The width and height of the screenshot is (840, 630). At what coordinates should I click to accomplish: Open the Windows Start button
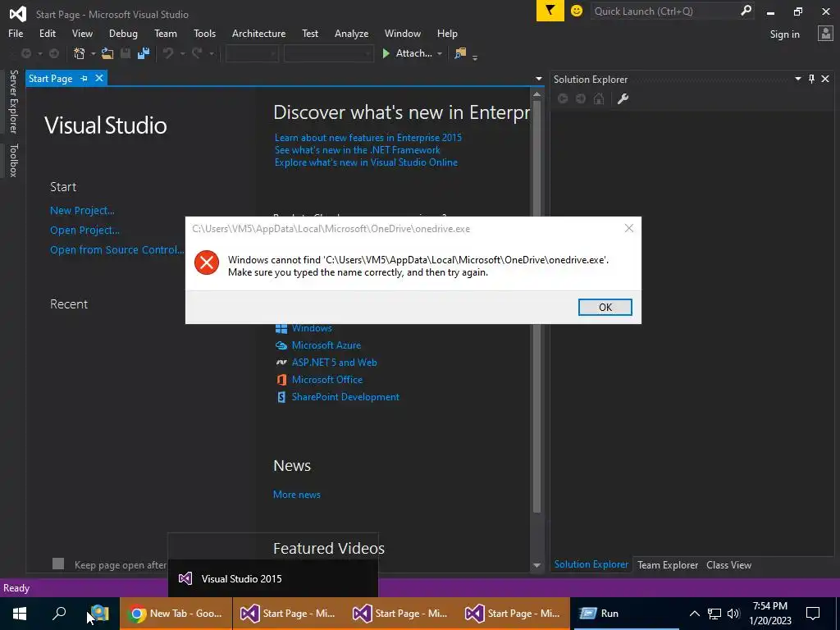[20, 614]
